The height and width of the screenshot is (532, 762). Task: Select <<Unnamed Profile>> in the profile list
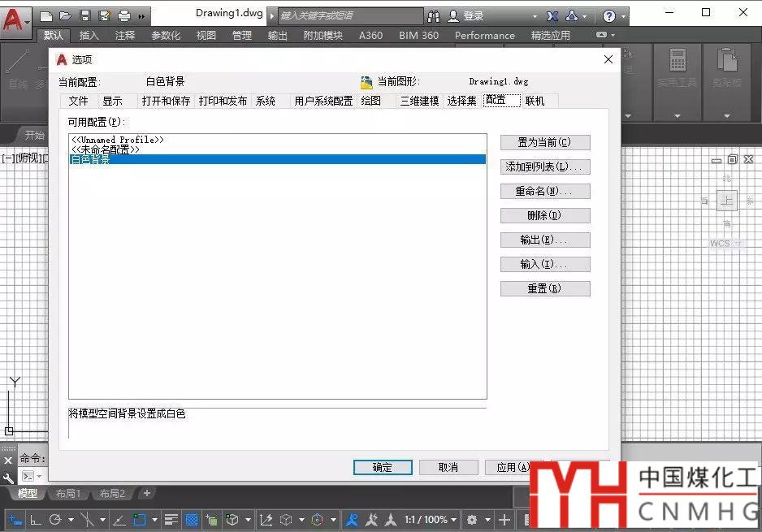point(118,140)
